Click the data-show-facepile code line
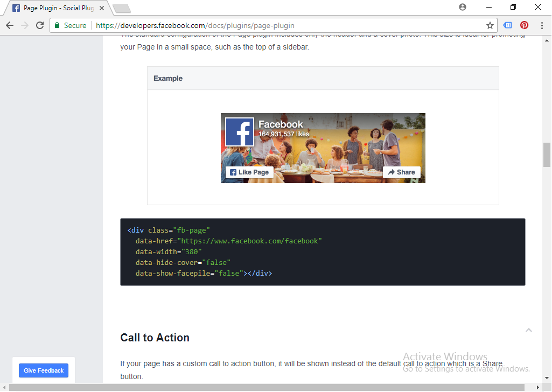552x392 pixels. pyautogui.click(x=204, y=274)
